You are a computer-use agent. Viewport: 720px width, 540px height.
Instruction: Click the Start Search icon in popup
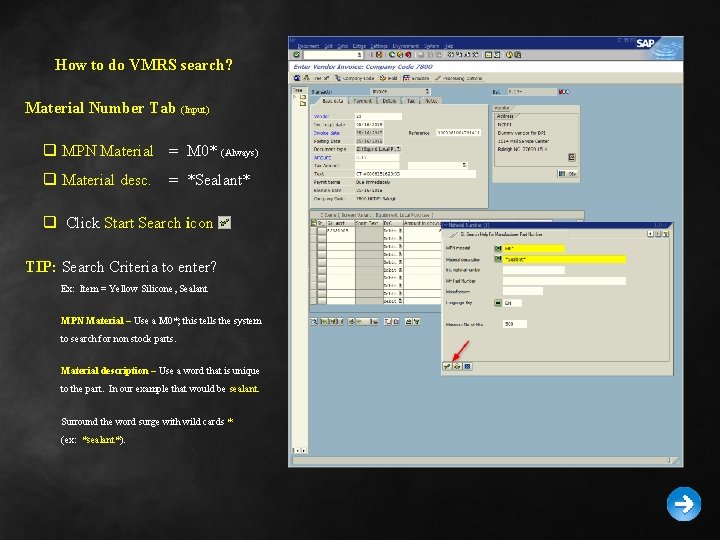click(x=447, y=366)
